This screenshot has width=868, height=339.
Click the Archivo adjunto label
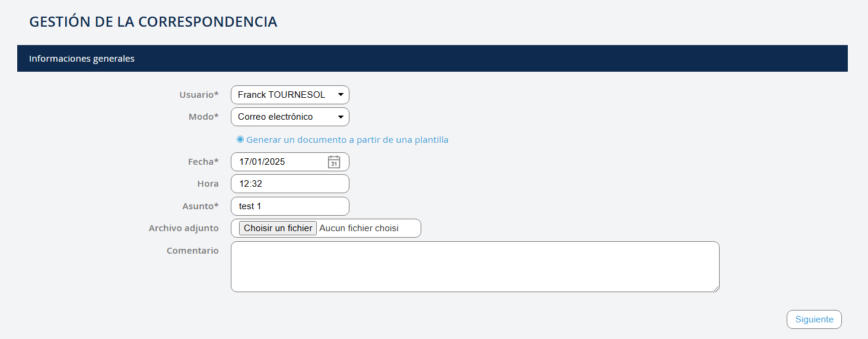(183, 228)
